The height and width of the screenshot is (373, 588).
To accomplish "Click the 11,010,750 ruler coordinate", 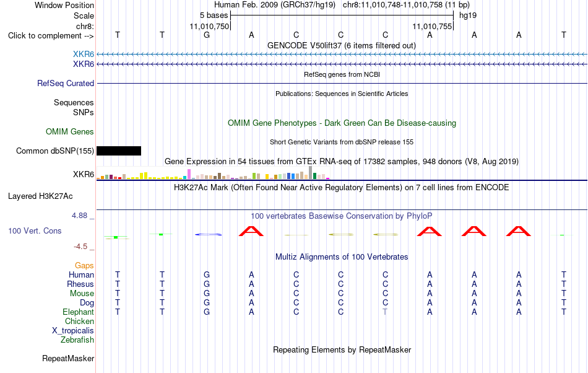I will (209, 26).
